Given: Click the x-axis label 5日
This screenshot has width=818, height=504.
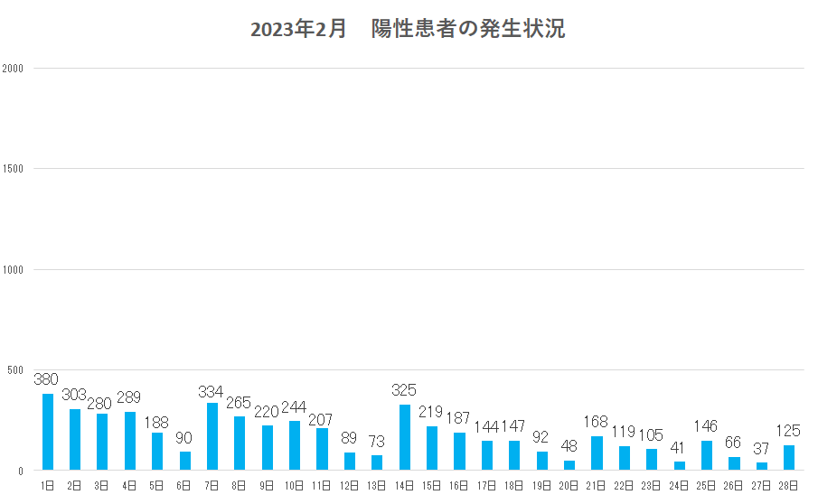Looking at the screenshot, I should pyautogui.click(x=156, y=486).
